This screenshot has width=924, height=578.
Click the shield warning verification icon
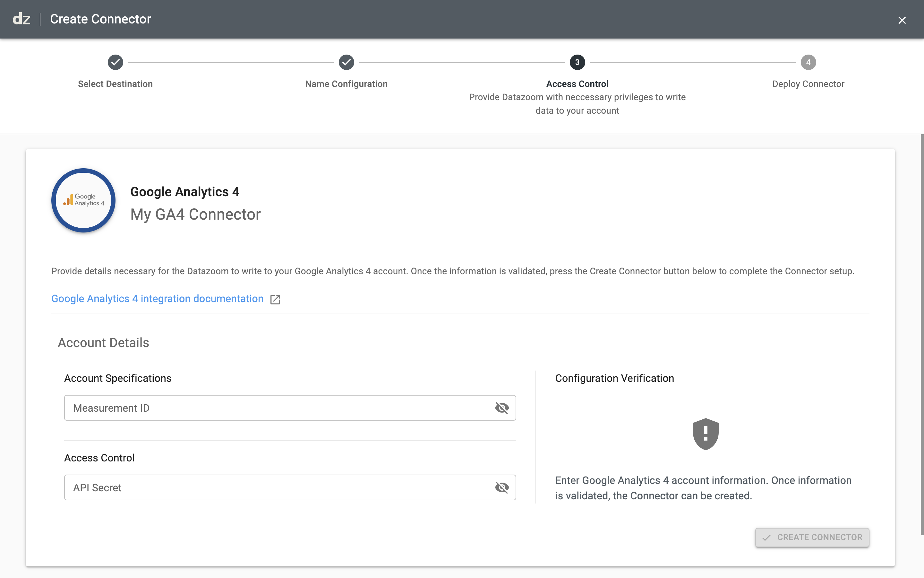tap(706, 434)
